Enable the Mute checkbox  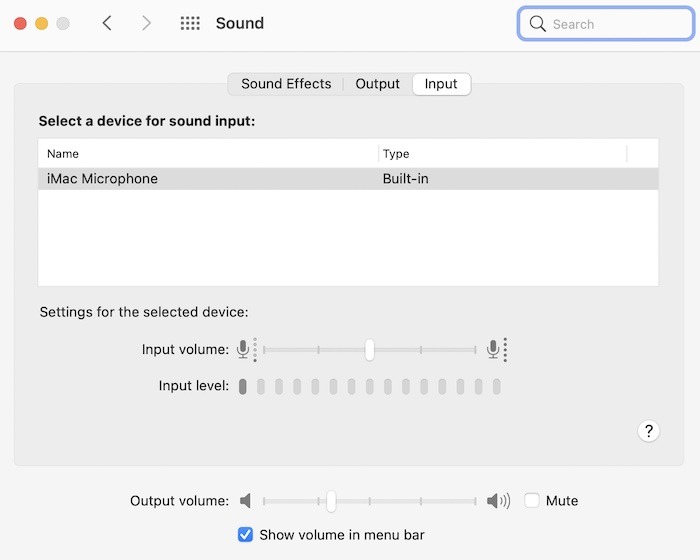point(532,501)
